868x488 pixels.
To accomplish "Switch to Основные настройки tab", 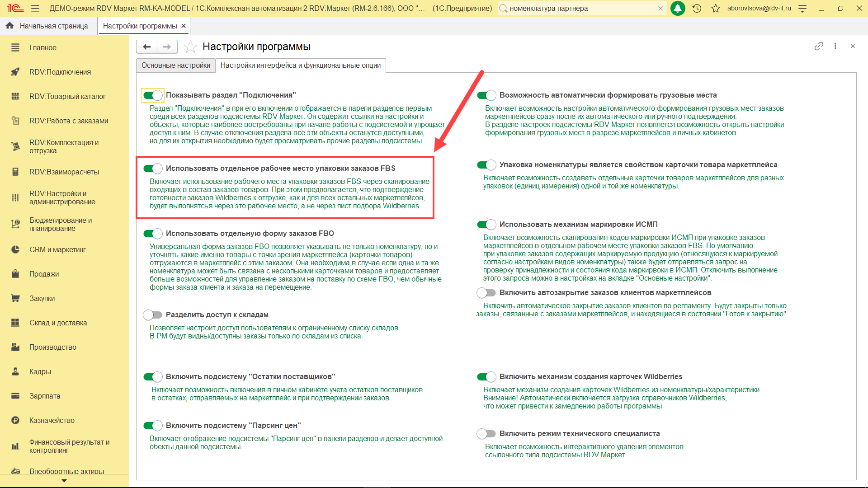I will coord(176,66).
